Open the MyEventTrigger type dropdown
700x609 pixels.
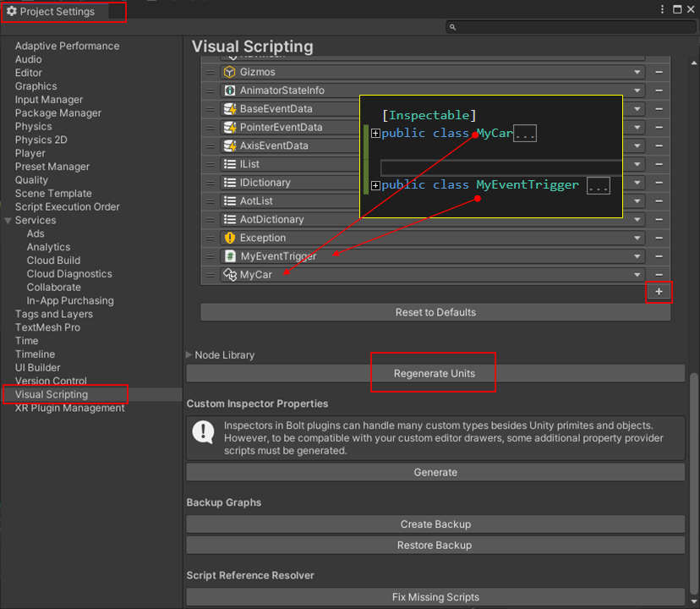point(637,256)
